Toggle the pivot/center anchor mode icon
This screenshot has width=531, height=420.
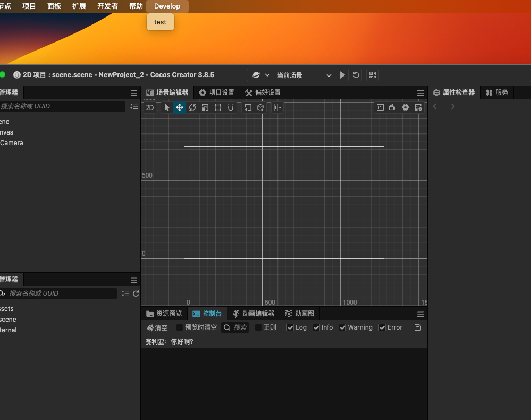pyautogui.click(x=248, y=108)
